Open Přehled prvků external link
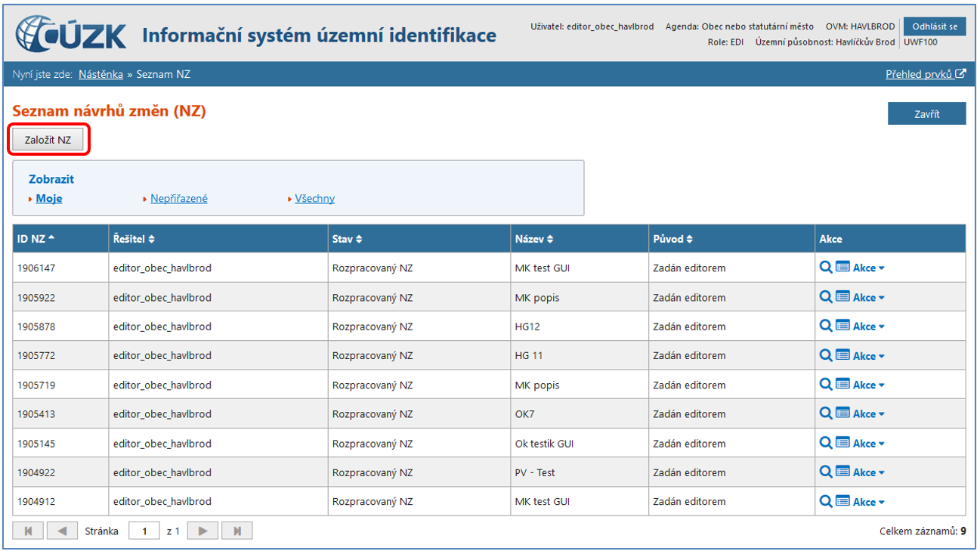The image size is (980, 551). point(925,74)
